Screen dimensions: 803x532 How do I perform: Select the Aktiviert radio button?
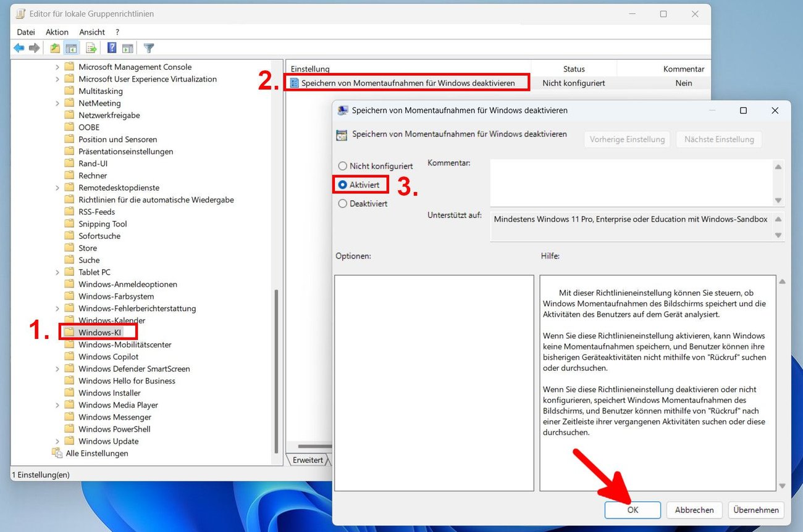pos(343,185)
